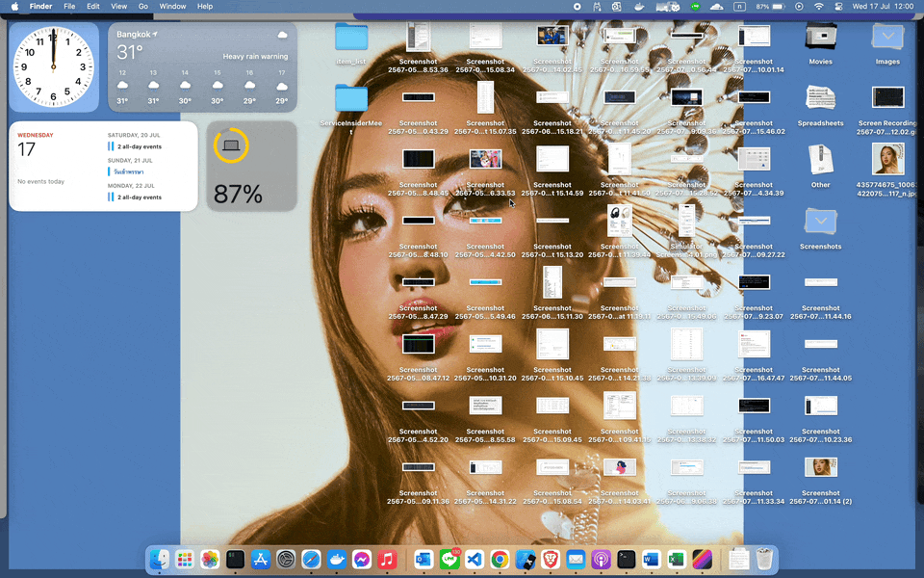
Task: Open the Bangkok weather widget
Action: click(x=202, y=67)
